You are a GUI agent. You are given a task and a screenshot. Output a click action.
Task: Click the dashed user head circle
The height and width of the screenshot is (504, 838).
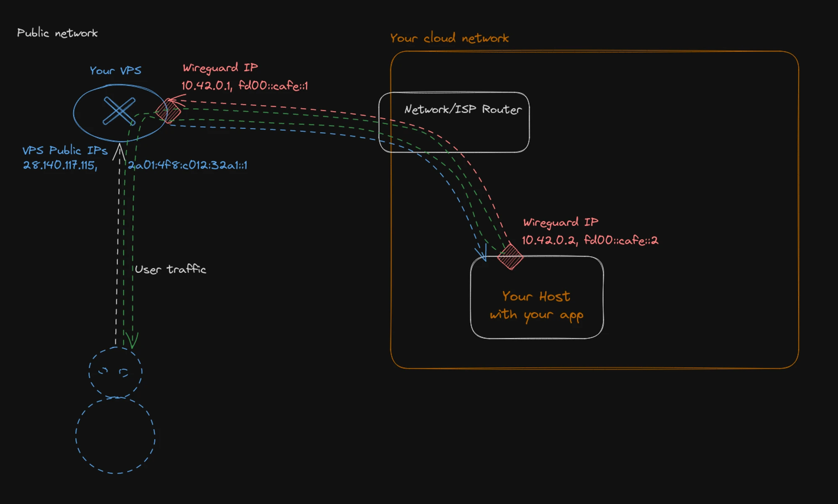115,372
